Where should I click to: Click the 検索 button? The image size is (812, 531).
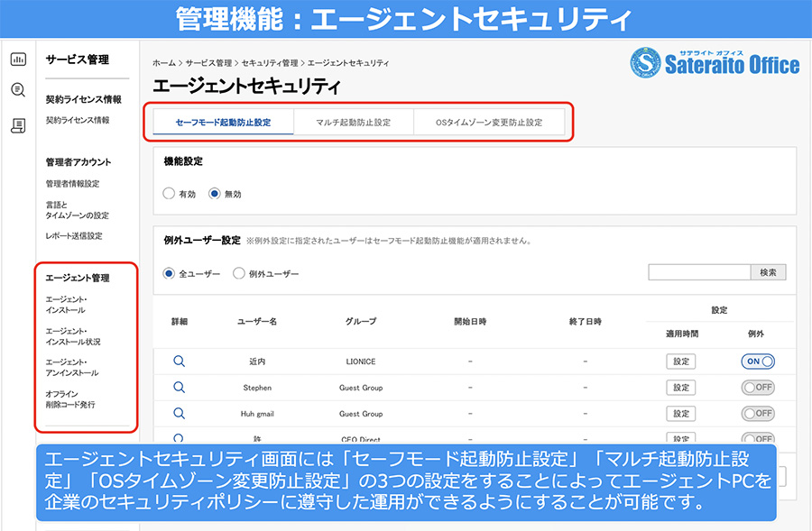(x=769, y=272)
